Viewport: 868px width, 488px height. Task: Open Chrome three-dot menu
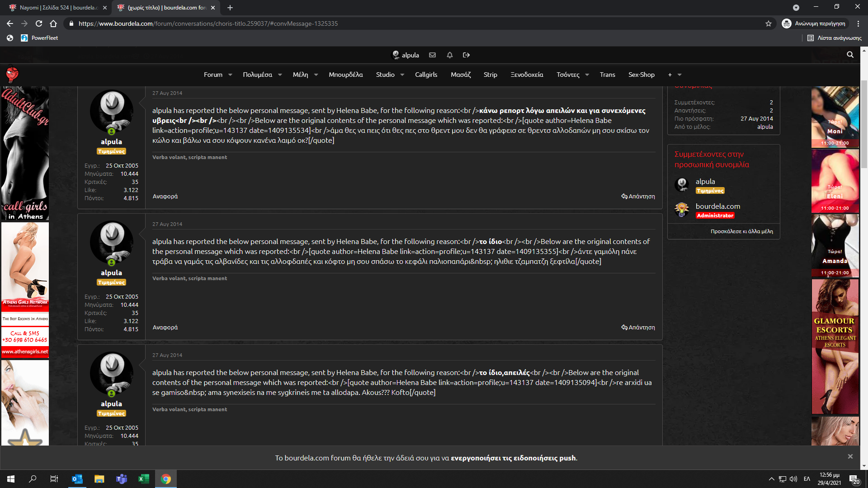coord(858,23)
